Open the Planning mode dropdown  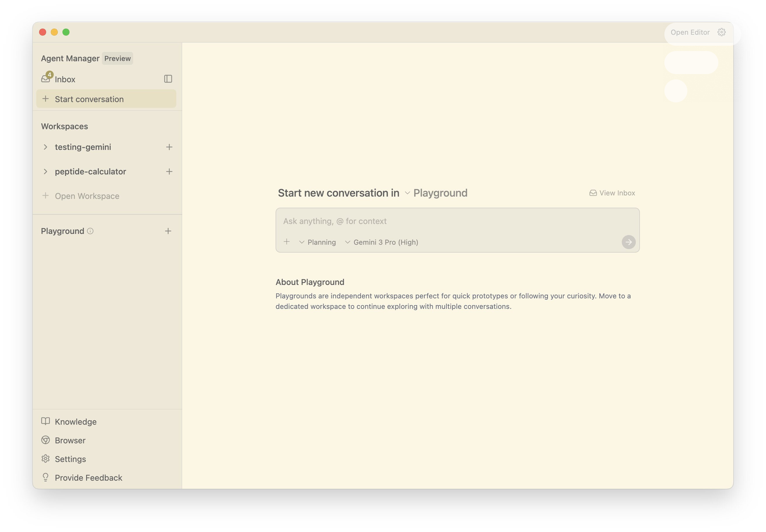tap(318, 242)
